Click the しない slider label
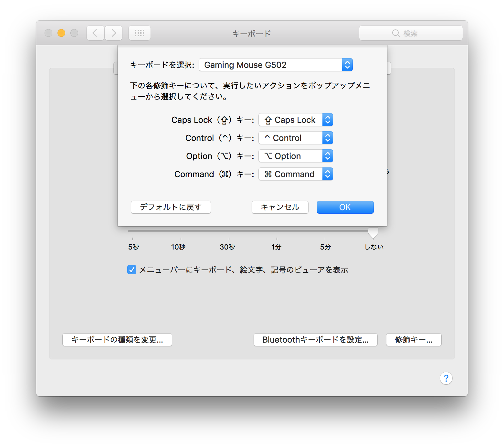Viewport: 504px width, 448px height. point(374,247)
